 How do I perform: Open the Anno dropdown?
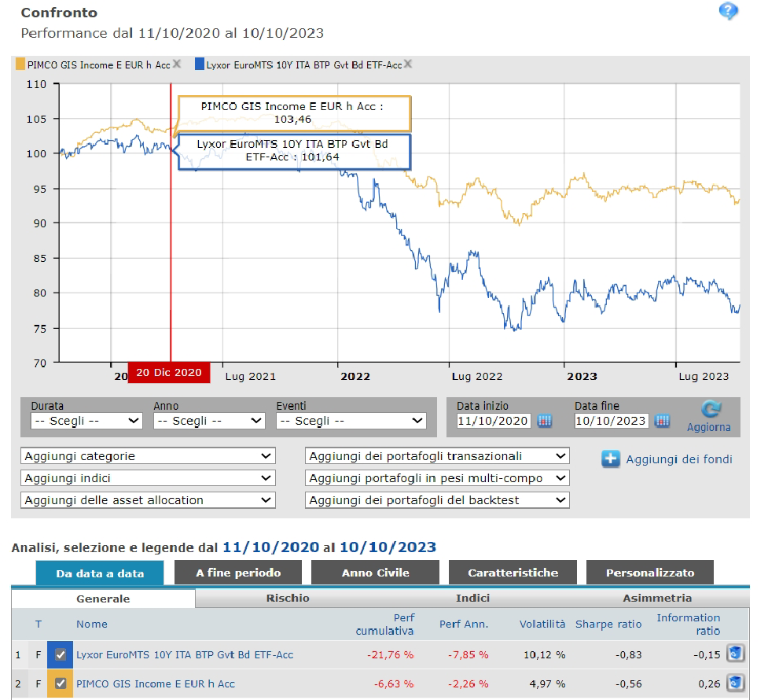[x=209, y=421]
